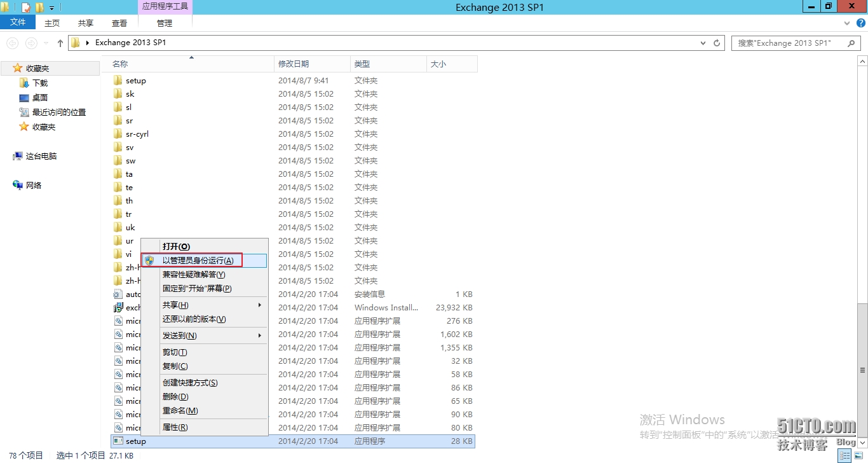
Task: Click the up-one-level arrow icon
Action: click(x=60, y=43)
